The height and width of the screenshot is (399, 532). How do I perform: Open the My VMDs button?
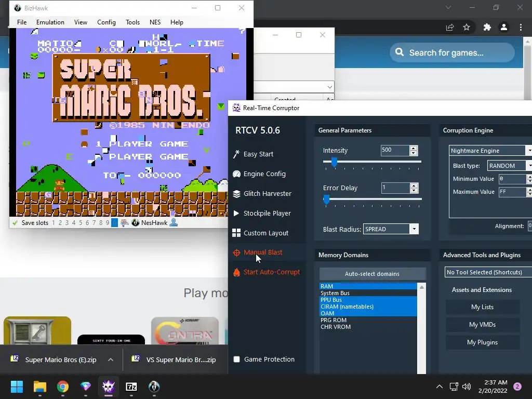[x=483, y=324]
